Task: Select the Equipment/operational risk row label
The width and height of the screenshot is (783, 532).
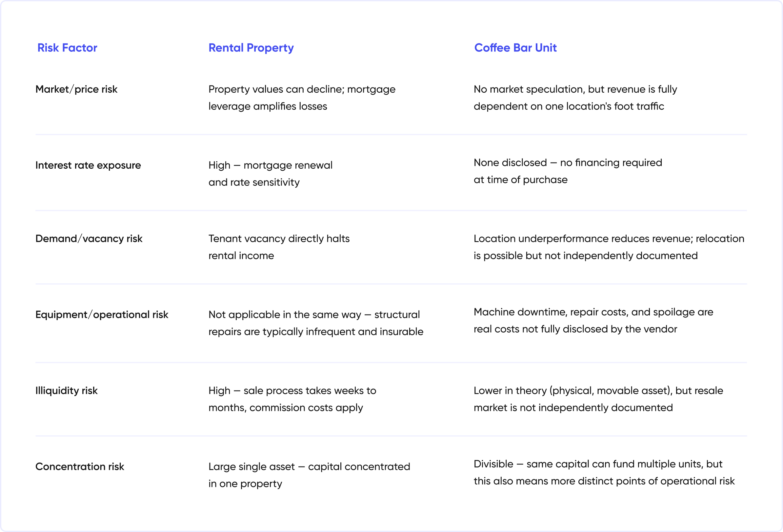Action: pos(101,314)
